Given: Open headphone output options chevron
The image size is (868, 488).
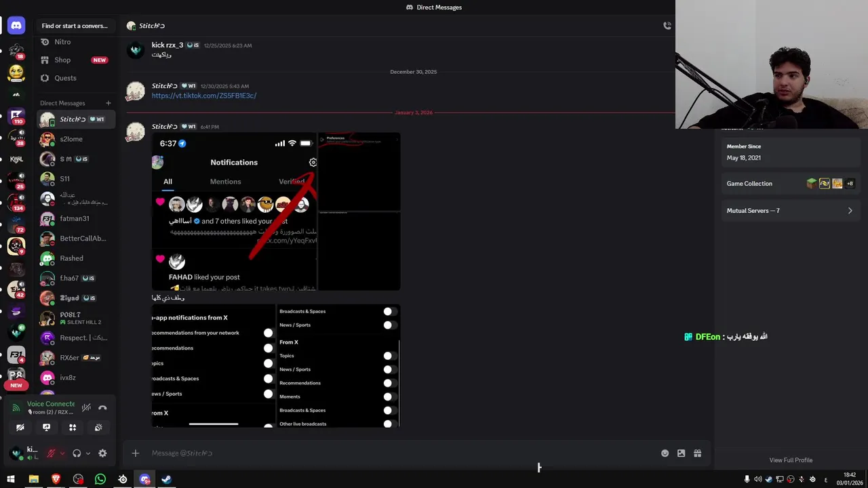Looking at the screenshot, I should 88,453.
